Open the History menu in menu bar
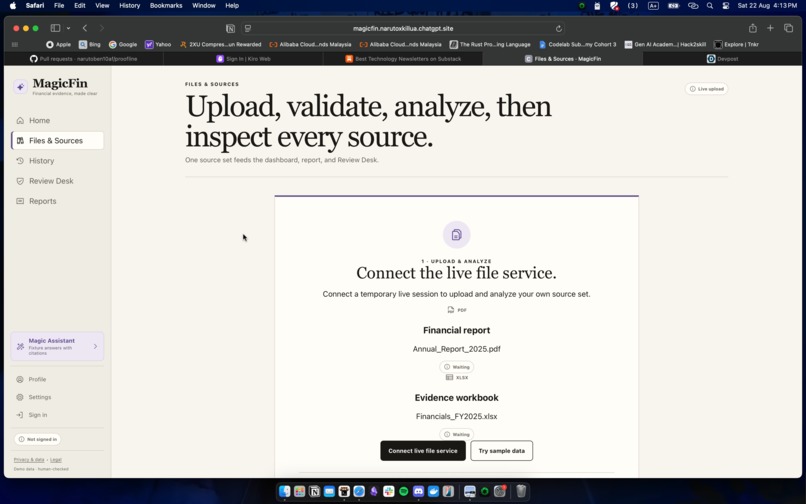 [x=130, y=6]
